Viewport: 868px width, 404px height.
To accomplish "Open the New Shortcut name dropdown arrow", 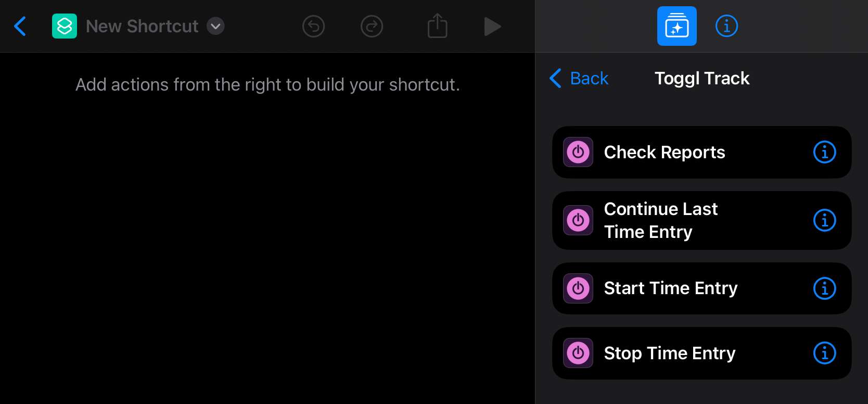I will [215, 26].
